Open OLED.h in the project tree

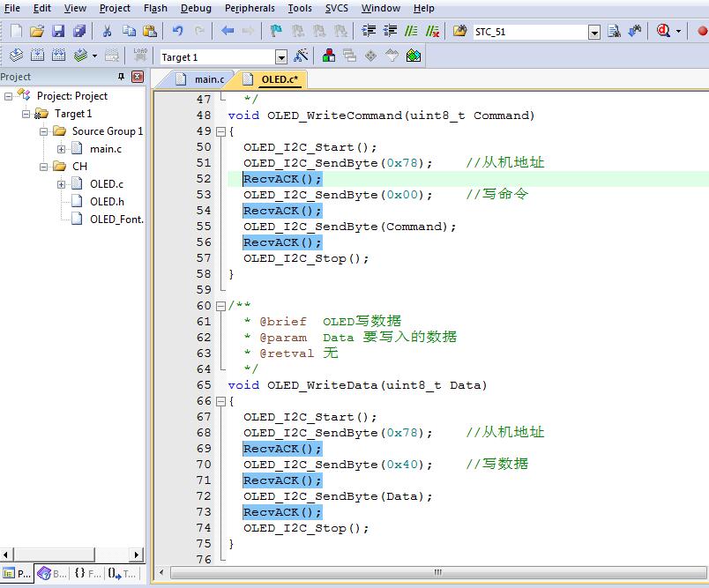click(x=107, y=202)
